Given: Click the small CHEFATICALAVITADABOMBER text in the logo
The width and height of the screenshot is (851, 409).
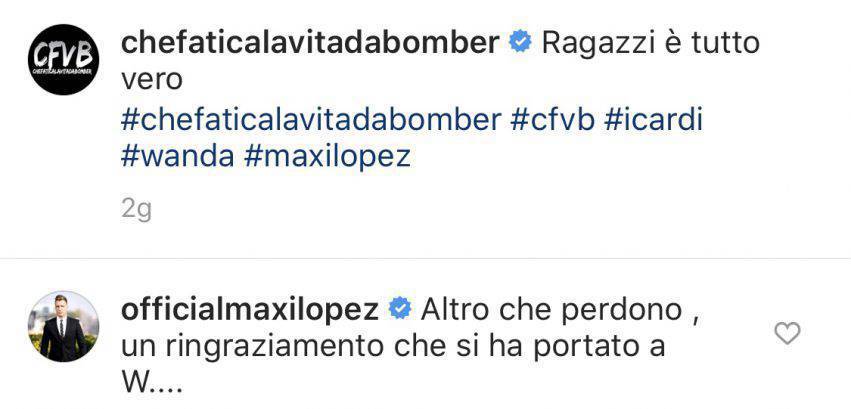Looking at the screenshot, I should point(63,71).
